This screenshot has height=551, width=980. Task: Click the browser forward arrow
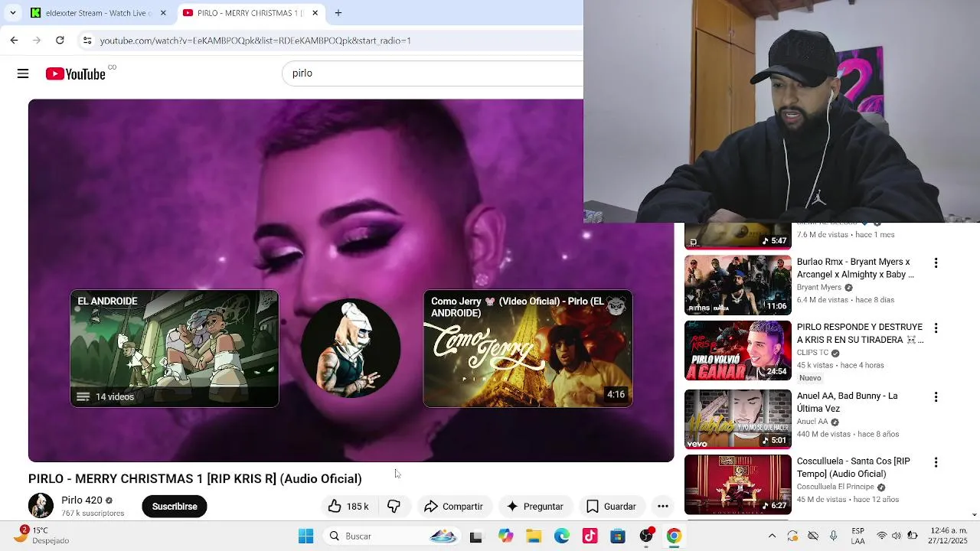(x=37, y=41)
